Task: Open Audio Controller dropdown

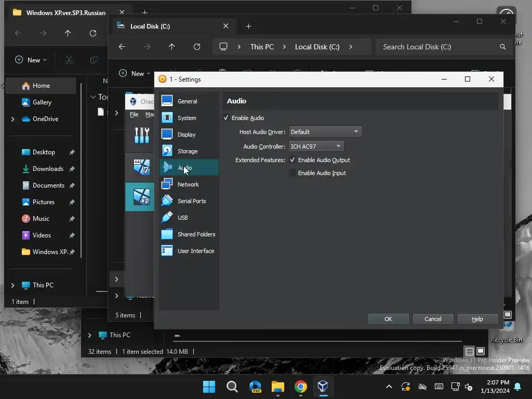Action: click(x=316, y=146)
